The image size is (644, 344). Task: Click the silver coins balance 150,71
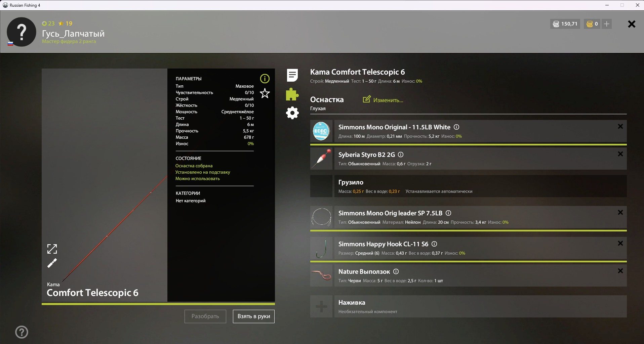pyautogui.click(x=565, y=24)
